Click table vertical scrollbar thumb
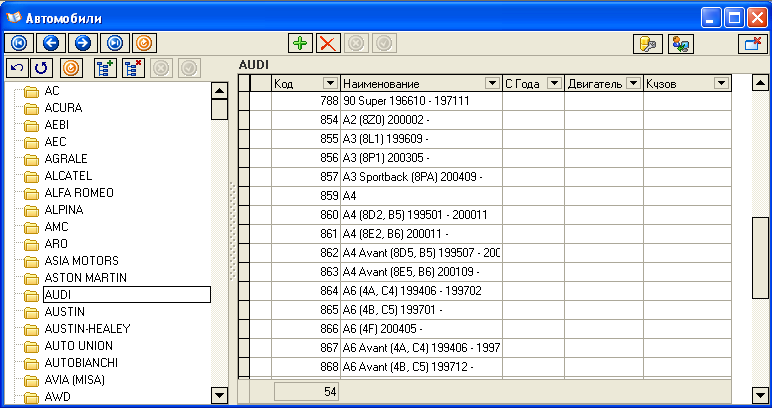The width and height of the screenshot is (774, 408). coord(761,258)
